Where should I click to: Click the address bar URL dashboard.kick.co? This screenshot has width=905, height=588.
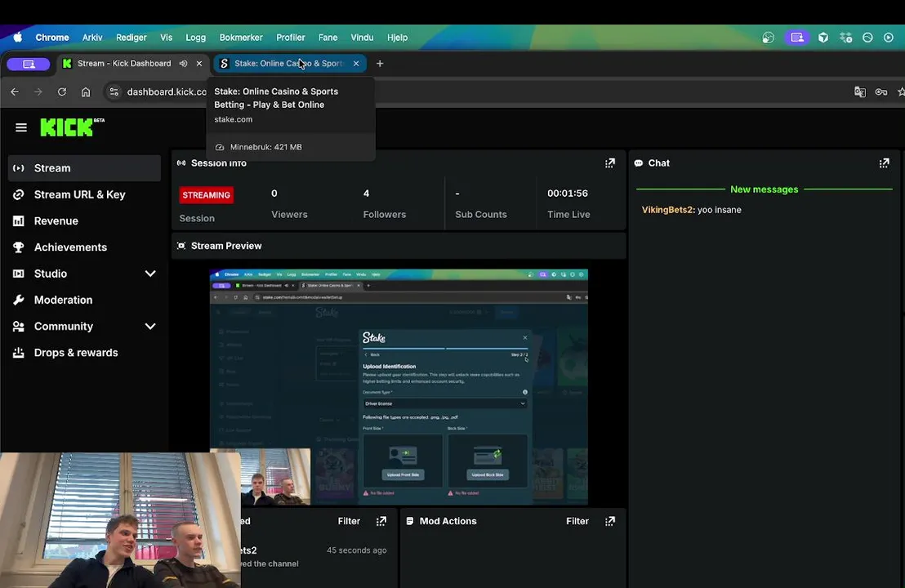coord(167,91)
